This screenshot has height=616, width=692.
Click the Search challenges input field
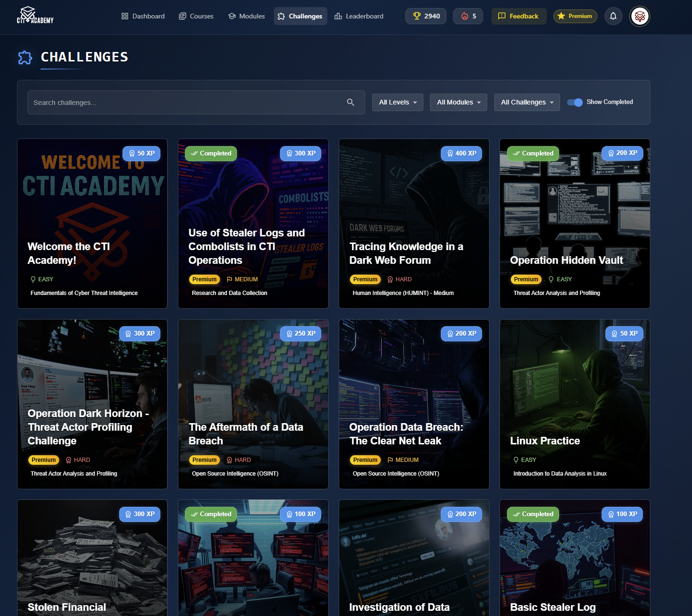point(196,102)
